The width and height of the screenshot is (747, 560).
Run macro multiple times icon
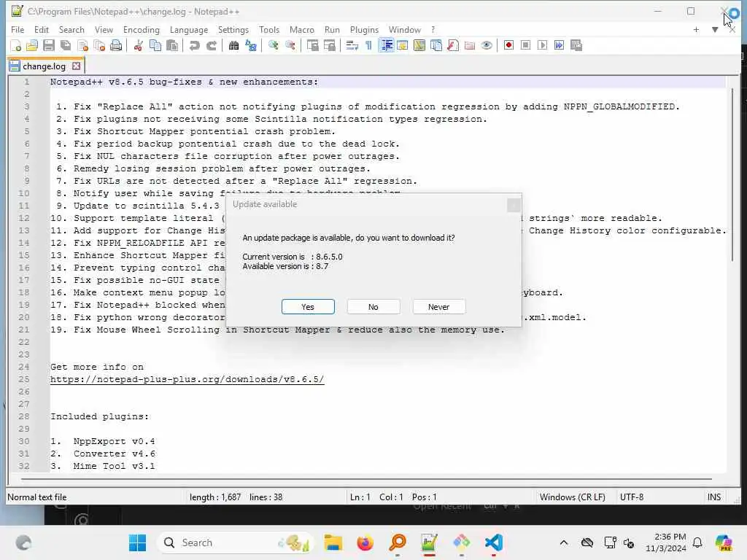[560, 45]
